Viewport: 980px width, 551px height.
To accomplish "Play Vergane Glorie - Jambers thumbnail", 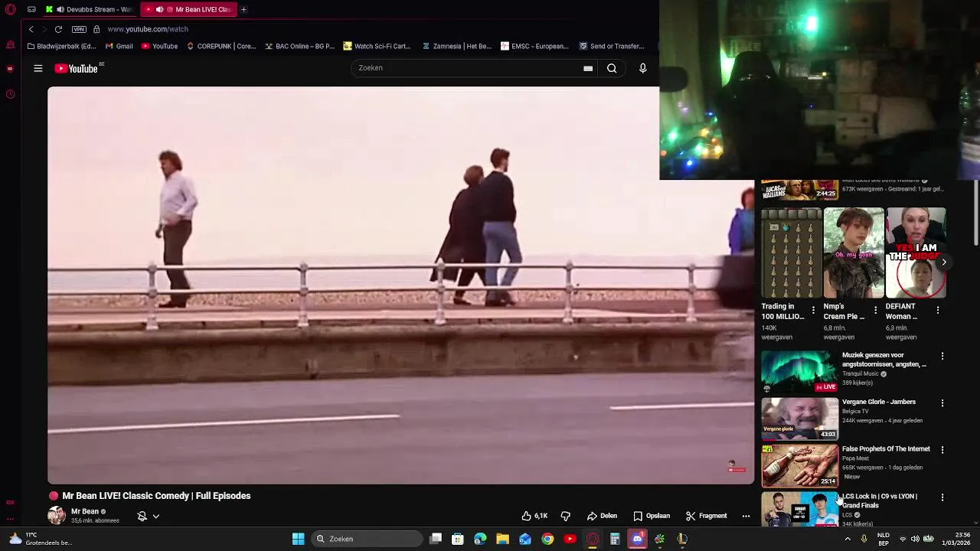I will (799, 419).
